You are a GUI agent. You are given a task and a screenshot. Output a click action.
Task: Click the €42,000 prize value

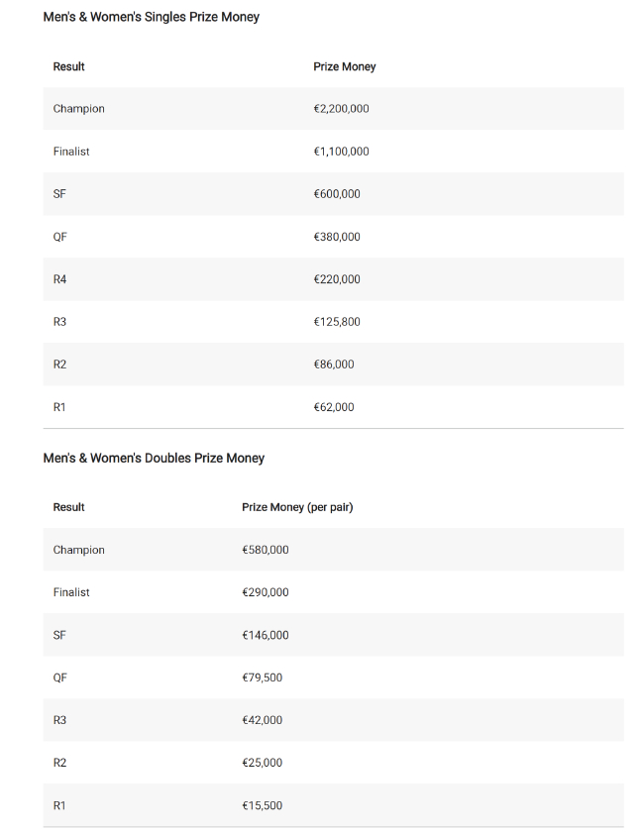pos(263,720)
